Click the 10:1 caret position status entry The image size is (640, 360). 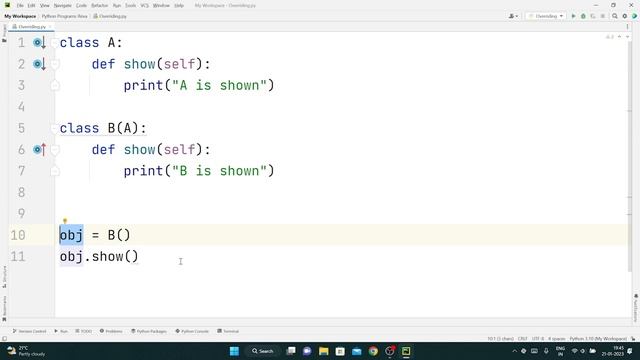coord(500,339)
